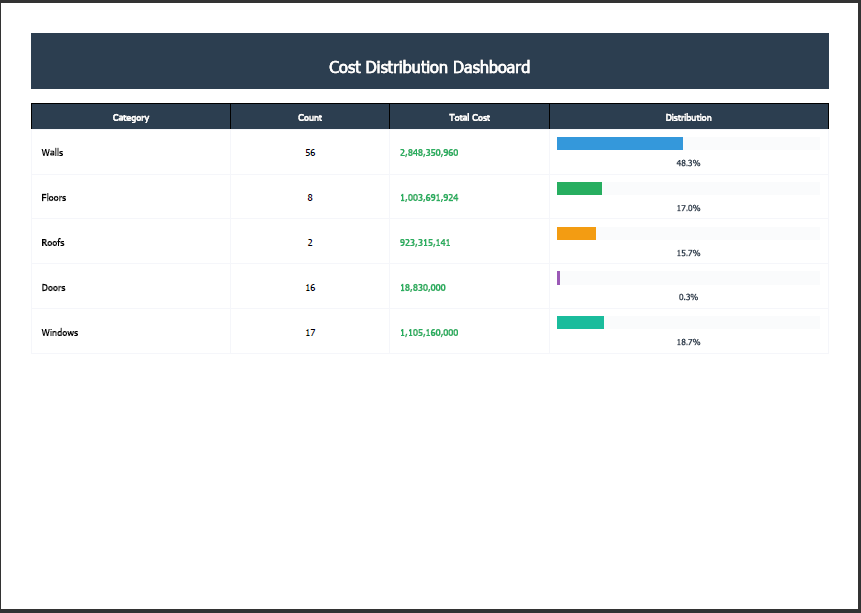Viewport: 861px width, 613px height.
Task: Select the Count column header
Action: click(x=310, y=117)
